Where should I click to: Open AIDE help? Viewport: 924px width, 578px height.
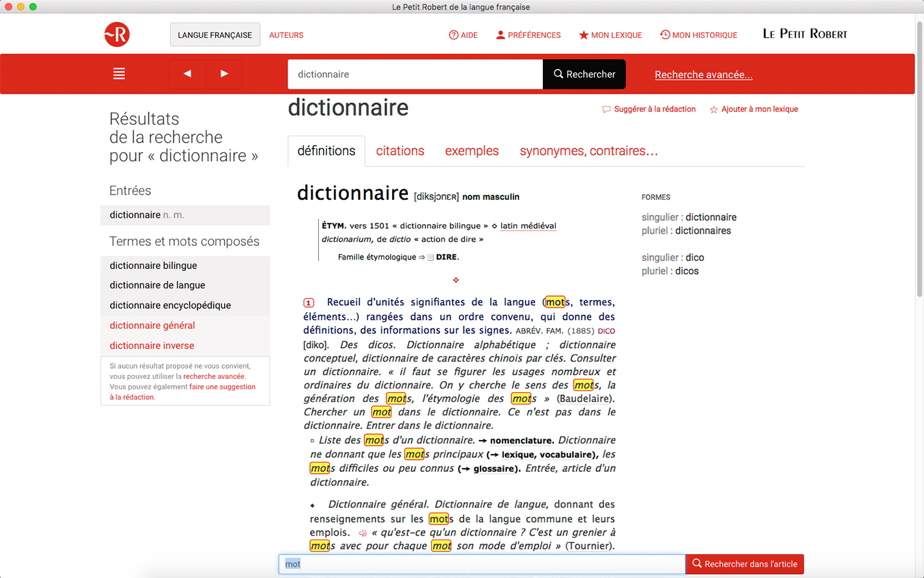point(463,35)
